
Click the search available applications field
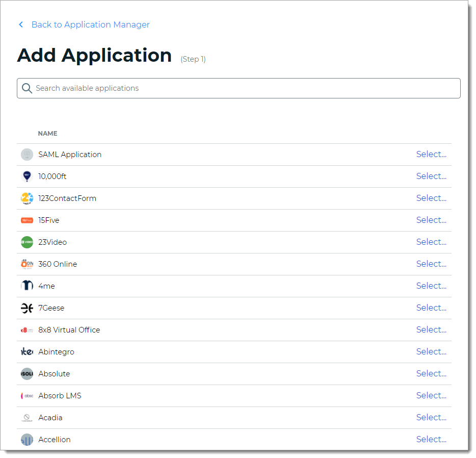(239, 88)
